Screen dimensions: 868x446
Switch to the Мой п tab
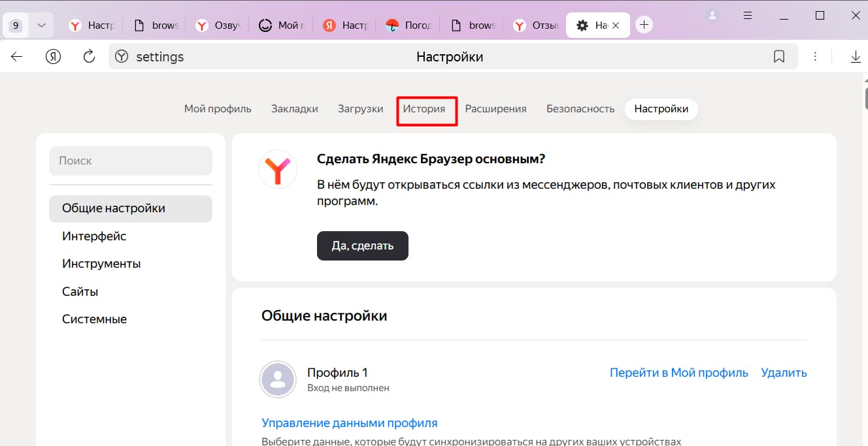point(282,25)
